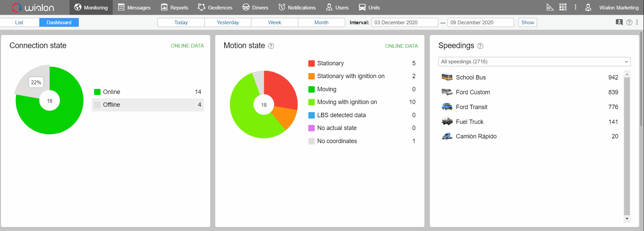Expand the All speedings dropdown
644x231 pixels.
(x=534, y=62)
